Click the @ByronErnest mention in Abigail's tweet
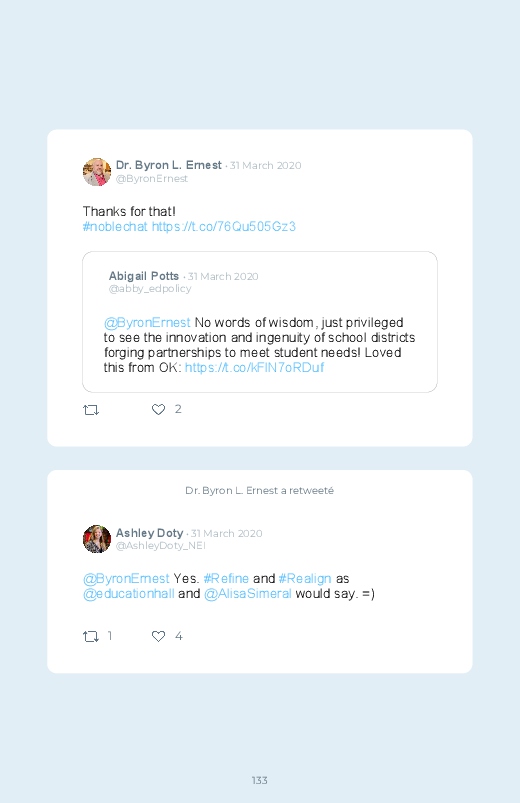This screenshot has width=520, height=803. click(147, 323)
